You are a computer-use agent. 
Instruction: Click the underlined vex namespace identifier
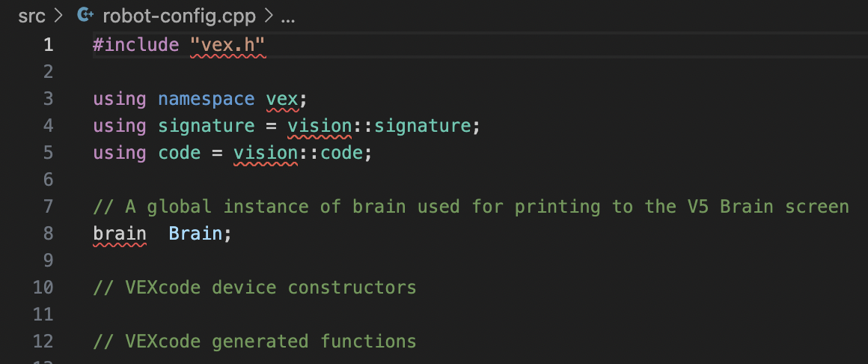(x=282, y=99)
